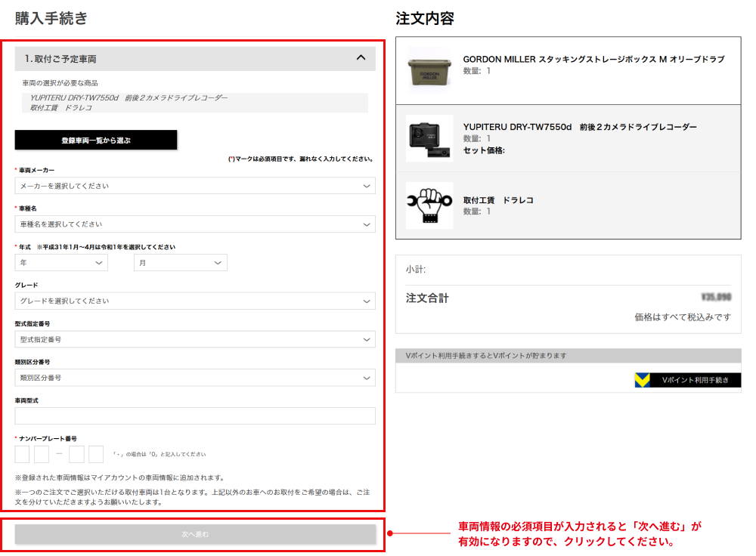Click the second number plate digit box
Viewport: 756px width, 556px height.
(42, 454)
